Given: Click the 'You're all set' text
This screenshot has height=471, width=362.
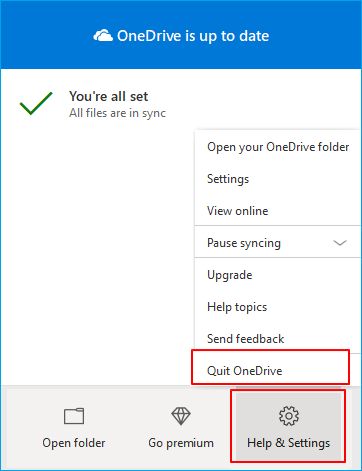Looking at the screenshot, I should 108,96.
